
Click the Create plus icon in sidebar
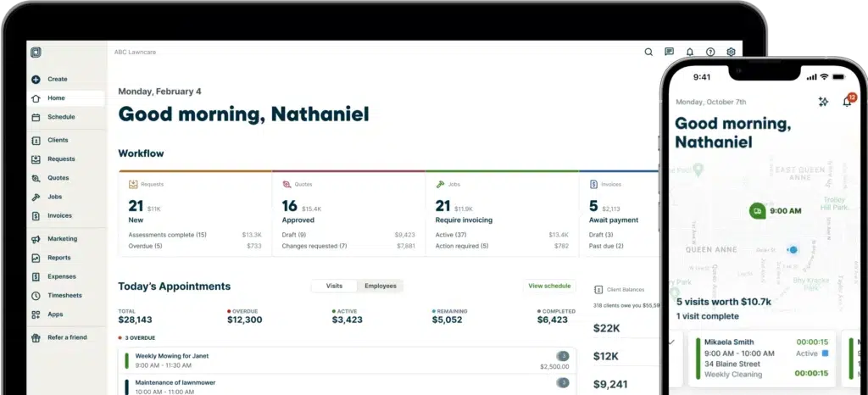click(36, 79)
